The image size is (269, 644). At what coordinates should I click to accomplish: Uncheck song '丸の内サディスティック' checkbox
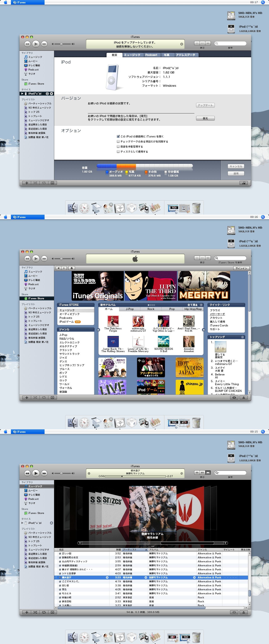60,562
